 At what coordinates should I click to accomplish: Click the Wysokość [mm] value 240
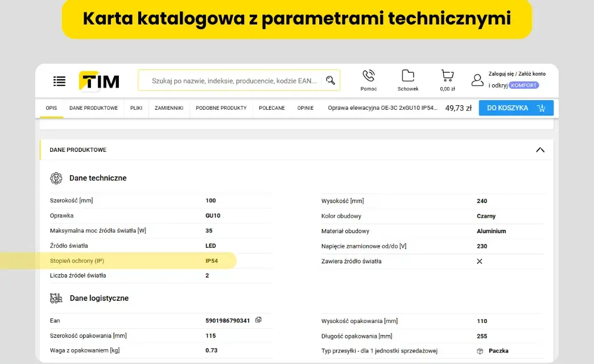point(482,201)
